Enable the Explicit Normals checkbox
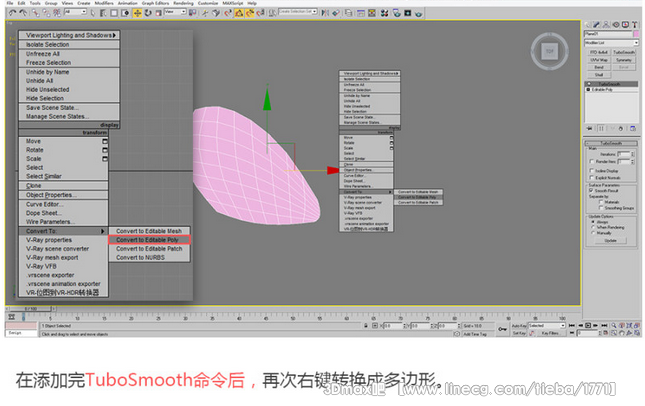 [591, 178]
